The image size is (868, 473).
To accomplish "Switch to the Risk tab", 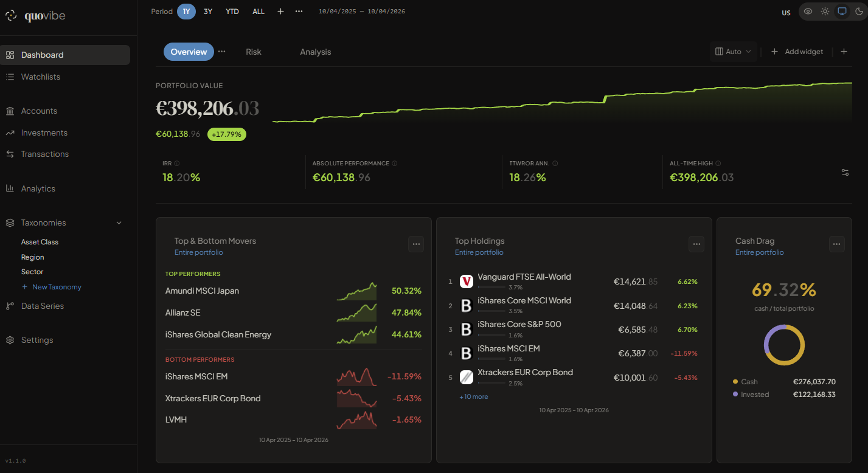I will click(254, 52).
